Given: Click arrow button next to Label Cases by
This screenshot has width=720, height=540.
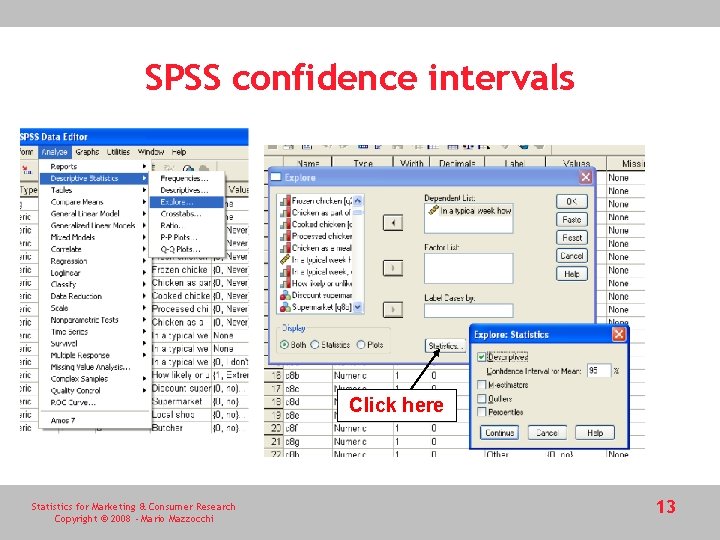Looking at the screenshot, I should [393, 309].
